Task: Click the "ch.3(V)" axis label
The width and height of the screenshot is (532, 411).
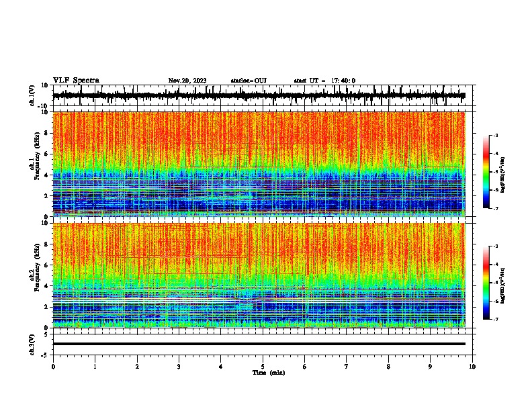Action: (x=32, y=345)
